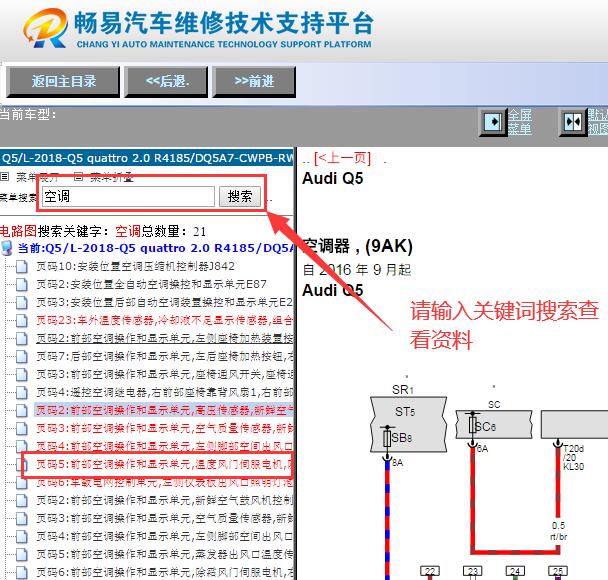Click document icon for 页码6 车载电网控制单元 row
This screenshot has width=608, height=580.
pyautogui.click(x=22, y=482)
